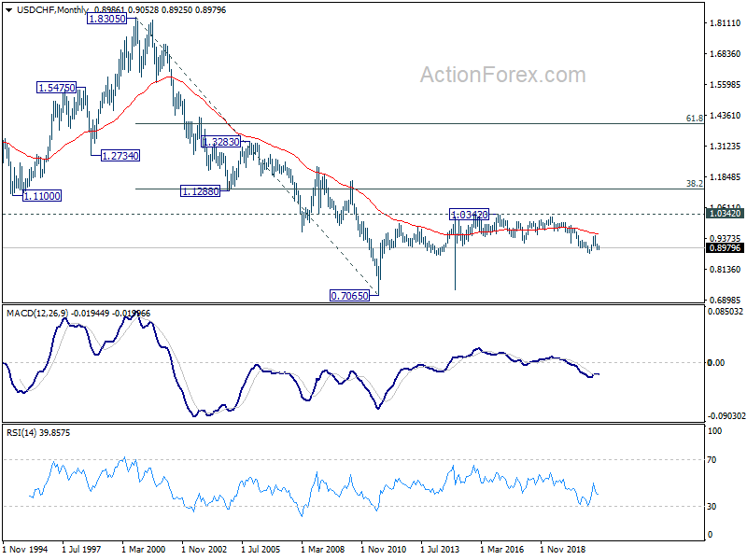
Task: Click the USDCHF,Monthly chart title
Action: (43, 9)
